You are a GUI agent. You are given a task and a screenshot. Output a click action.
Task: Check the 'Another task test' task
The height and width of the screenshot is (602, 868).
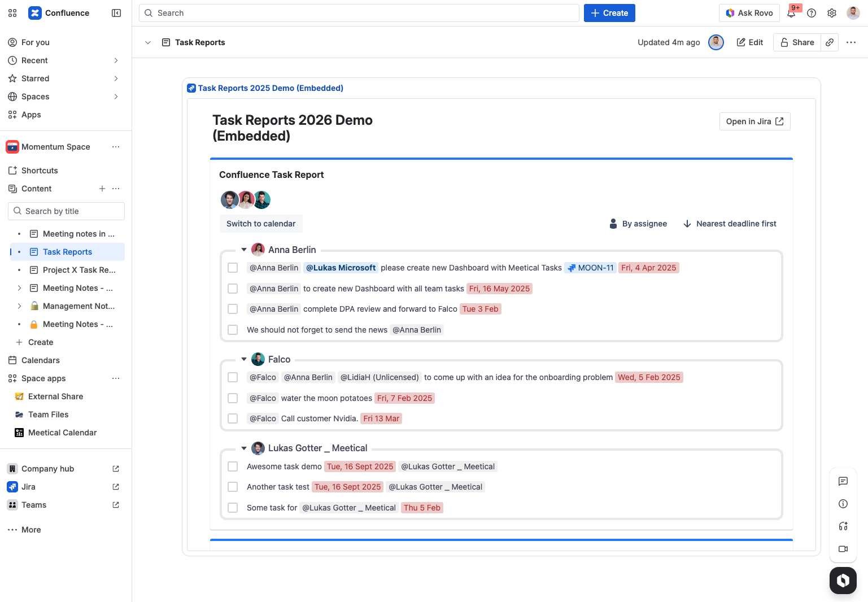pyautogui.click(x=233, y=487)
